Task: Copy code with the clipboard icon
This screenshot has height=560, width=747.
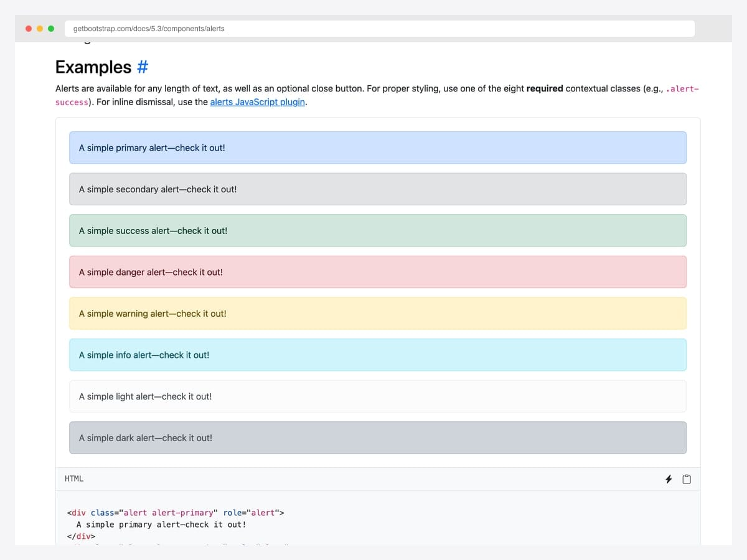Action: click(x=687, y=479)
